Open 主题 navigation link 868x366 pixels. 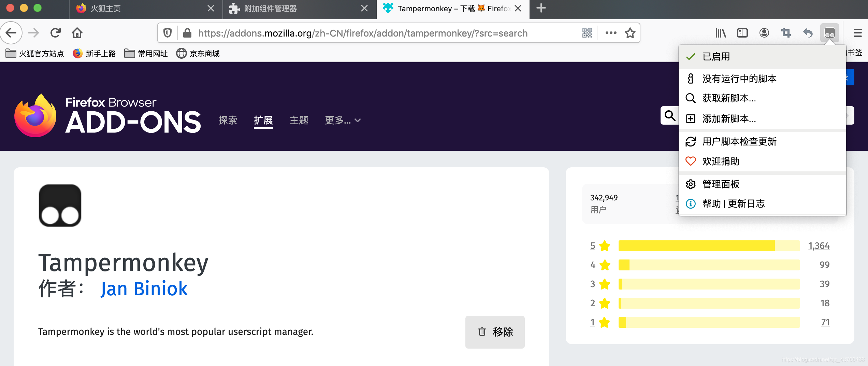pyautogui.click(x=299, y=120)
